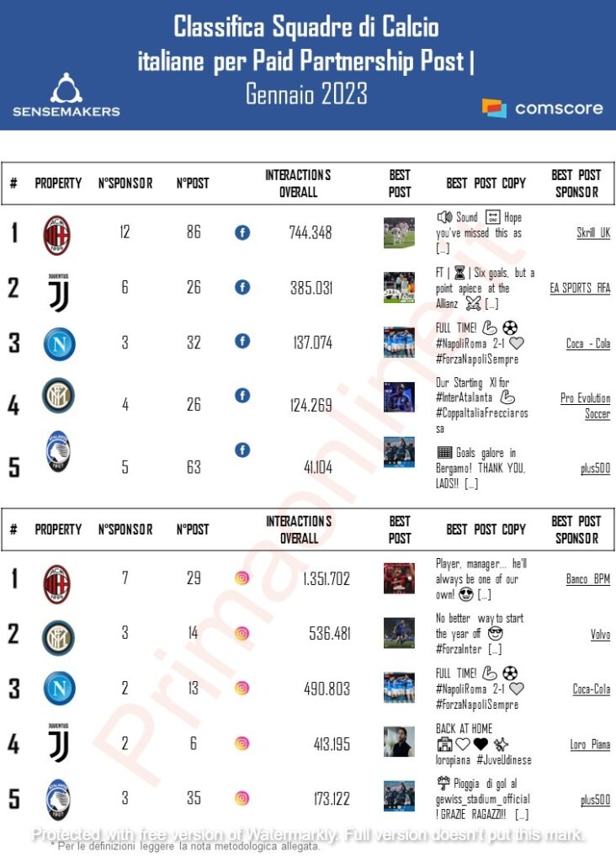This screenshot has height=862, width=616.
Task: Click the Instagram icon beside 1.351.702
Action: point(242,578)
